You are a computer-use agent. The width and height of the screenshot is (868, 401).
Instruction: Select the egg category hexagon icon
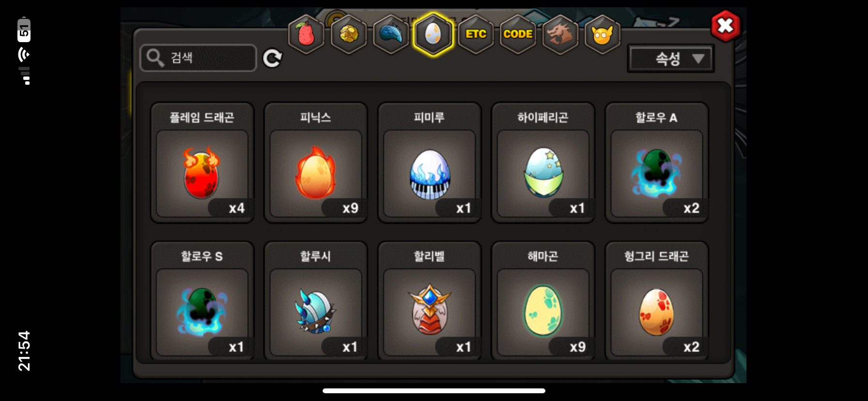click(433, 34)
